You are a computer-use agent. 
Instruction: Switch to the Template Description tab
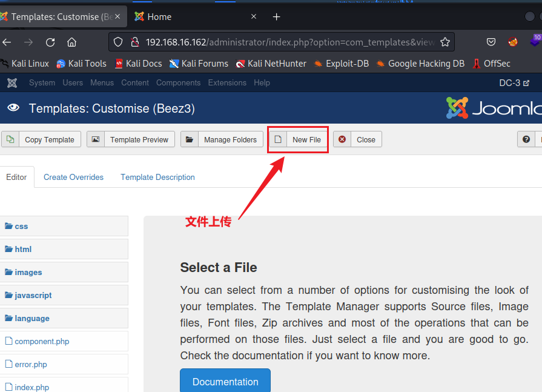pos(157,177)
